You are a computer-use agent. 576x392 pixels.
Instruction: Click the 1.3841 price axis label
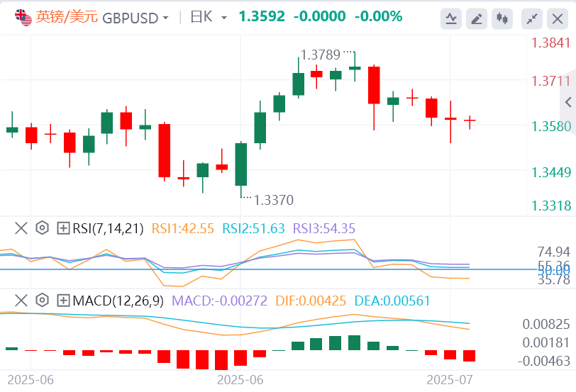[x=551, y=43]
